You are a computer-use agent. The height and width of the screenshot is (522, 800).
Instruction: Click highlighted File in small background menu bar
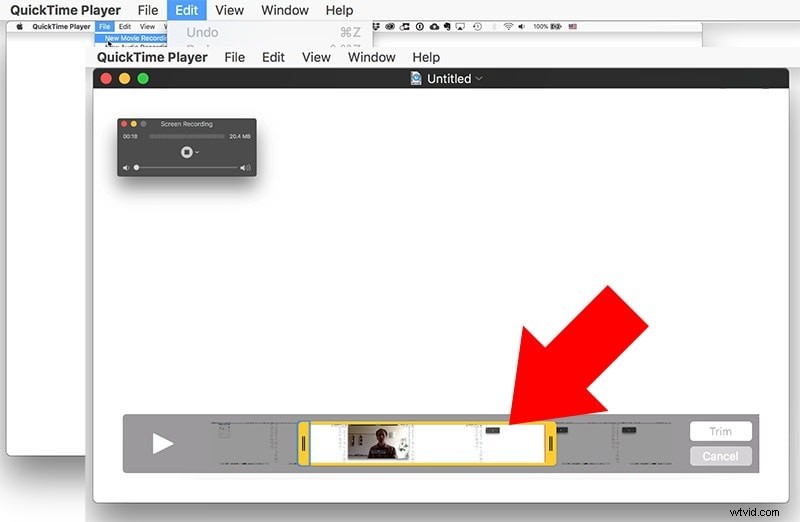105,27
